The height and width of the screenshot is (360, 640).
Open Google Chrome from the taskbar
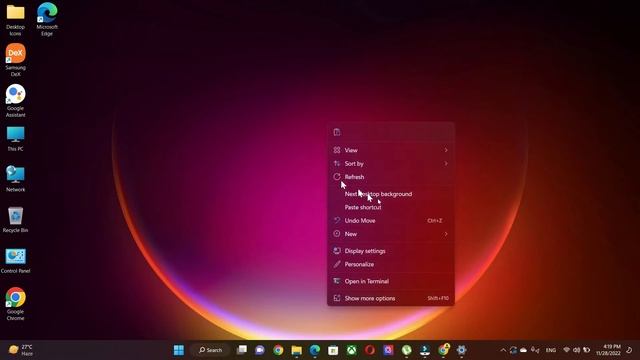point(278,350)
